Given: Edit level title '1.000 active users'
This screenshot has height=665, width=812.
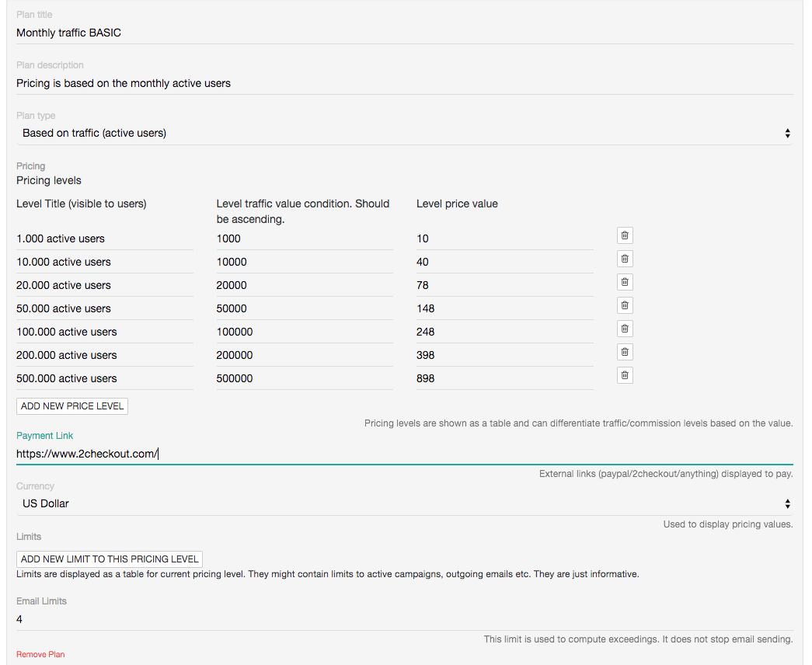Looking at the screenshot, I should 105,238.
